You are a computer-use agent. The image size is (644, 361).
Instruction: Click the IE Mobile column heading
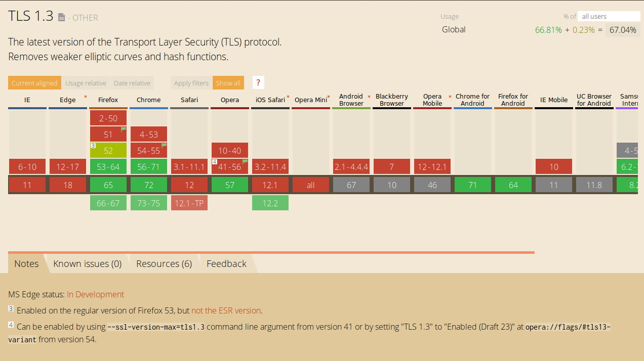[x=554, y=100]
